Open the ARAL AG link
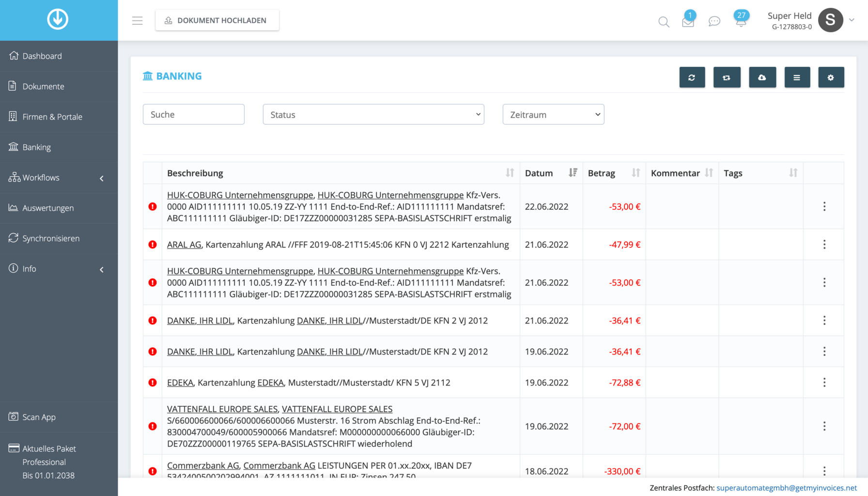This screenshot has height=496, width=868. click(184, 245)
